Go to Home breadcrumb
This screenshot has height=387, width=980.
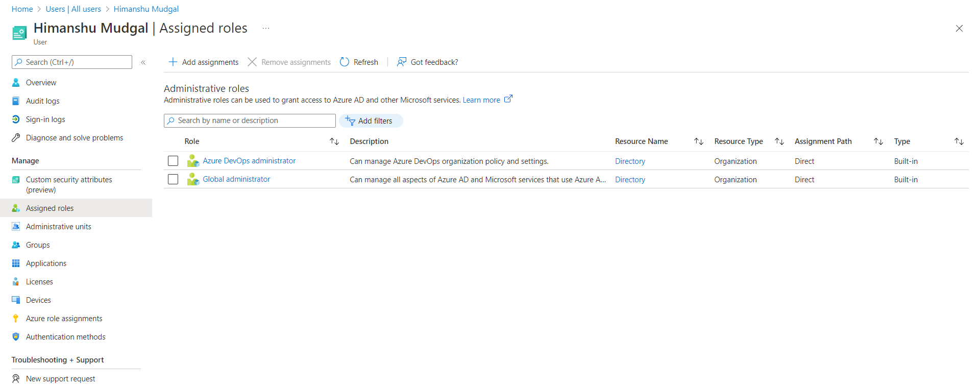22,9
